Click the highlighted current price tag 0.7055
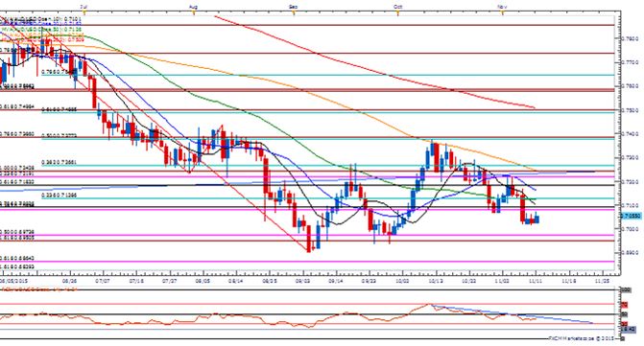The width and height of the screenshot is (644, 346). click(632, 216)
